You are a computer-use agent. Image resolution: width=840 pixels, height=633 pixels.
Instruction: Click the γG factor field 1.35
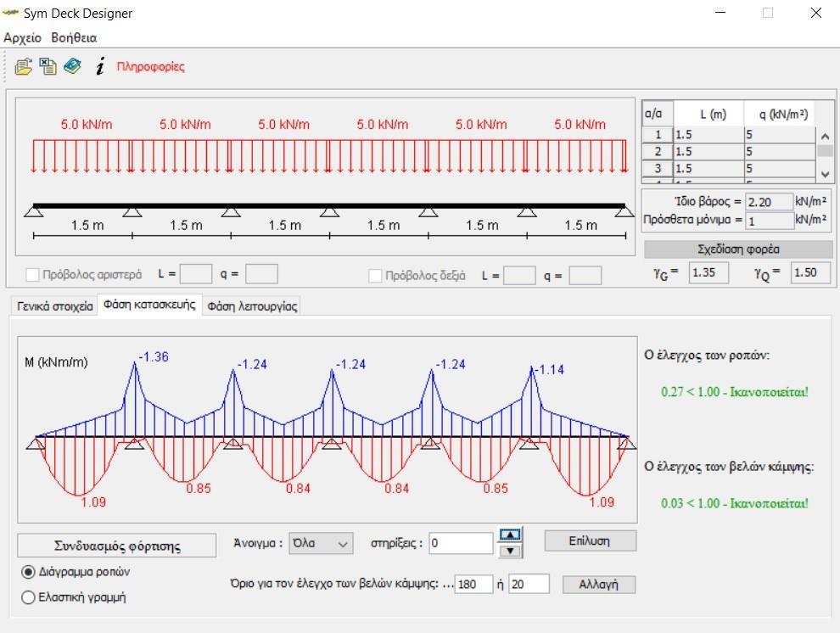[708, 272]
